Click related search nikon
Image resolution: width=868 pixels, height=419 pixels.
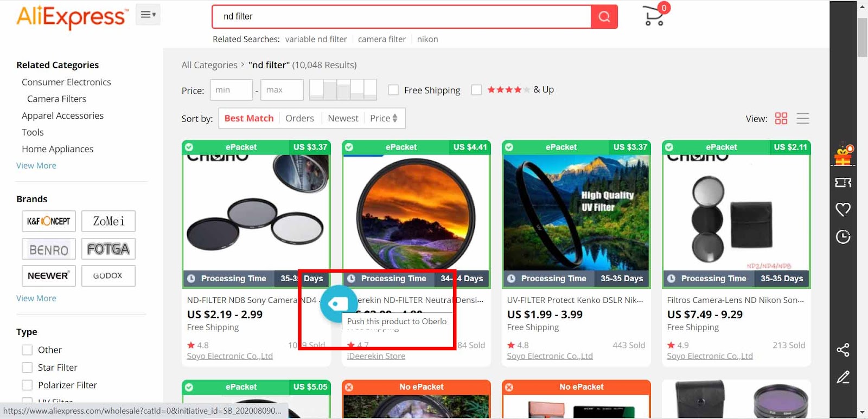tap(427, 39)
